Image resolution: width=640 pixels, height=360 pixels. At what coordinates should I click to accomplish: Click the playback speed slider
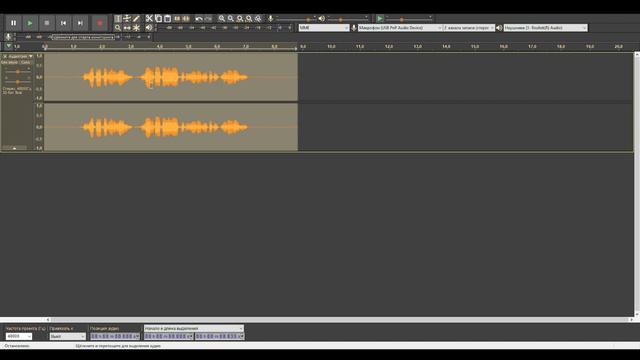(x=409, y=19)
